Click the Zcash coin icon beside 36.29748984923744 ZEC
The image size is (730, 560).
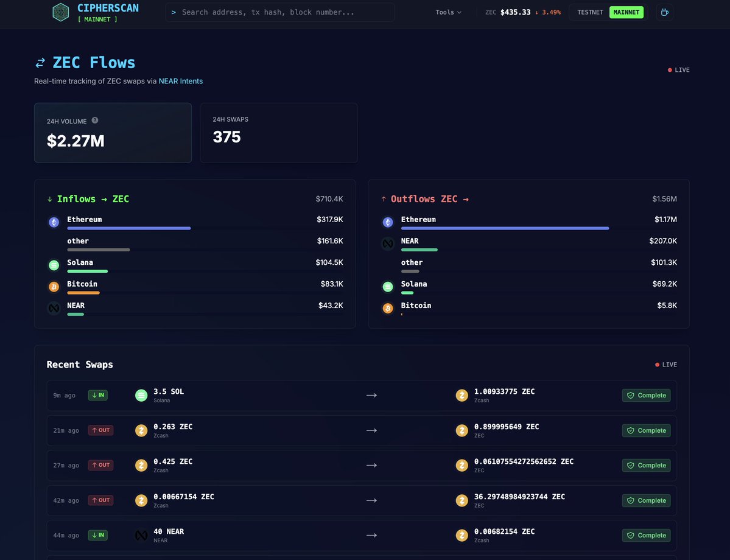coord(462,500)
